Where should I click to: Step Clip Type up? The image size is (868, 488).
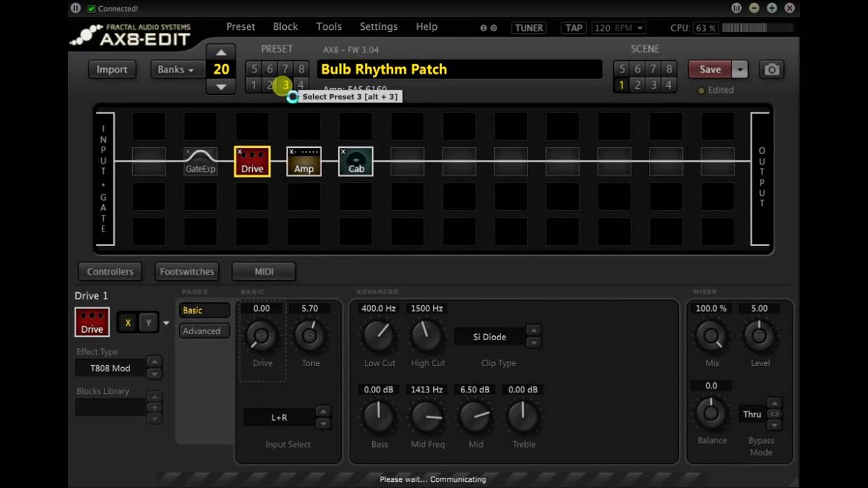tap(534, 331)
